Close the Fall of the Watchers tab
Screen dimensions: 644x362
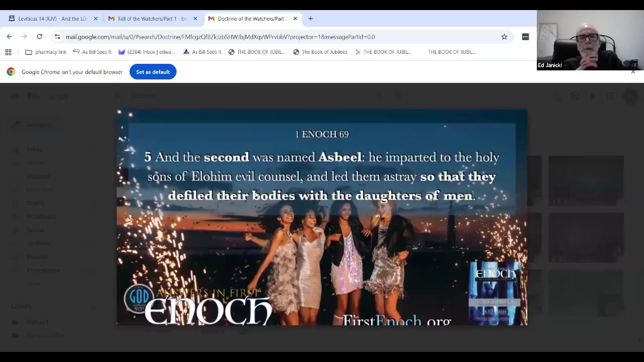click(x=195, y=19)
